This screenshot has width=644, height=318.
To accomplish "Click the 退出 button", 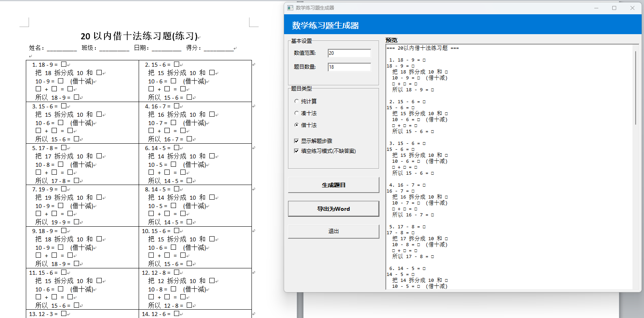I will click(333, 231).
